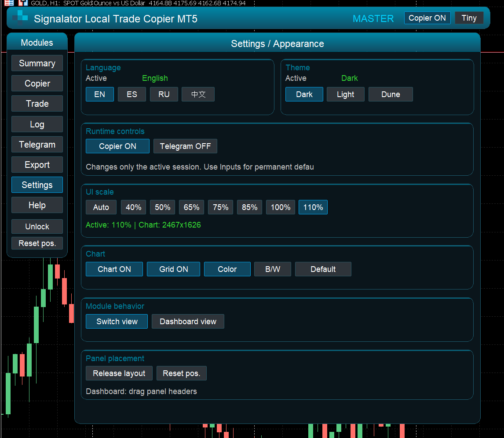Viewport: 504px width, 438px height.
Task: Click Reset pos. in Panel placement
Action: (181, 373)
